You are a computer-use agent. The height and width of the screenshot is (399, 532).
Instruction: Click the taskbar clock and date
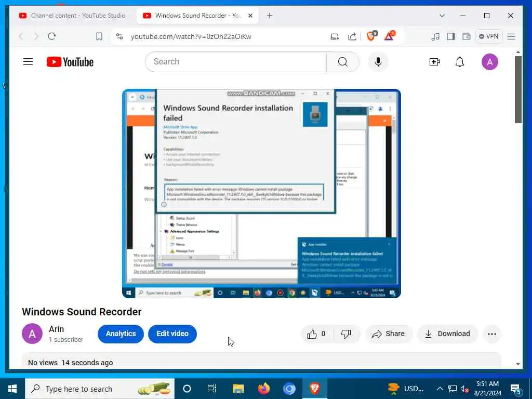487,389
